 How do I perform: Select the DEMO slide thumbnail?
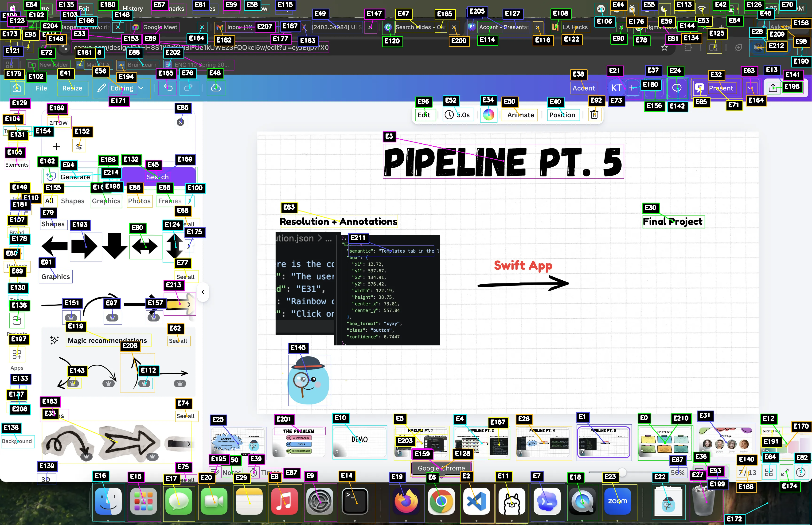click(359, 442)
